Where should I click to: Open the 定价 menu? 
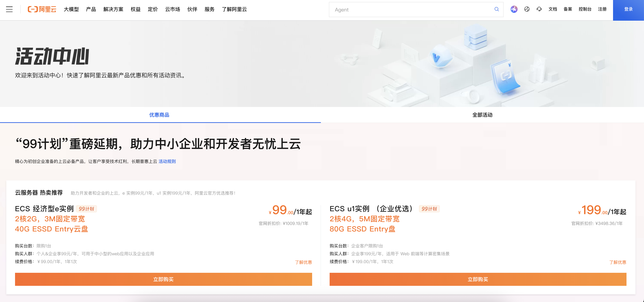tap(153, 9)
